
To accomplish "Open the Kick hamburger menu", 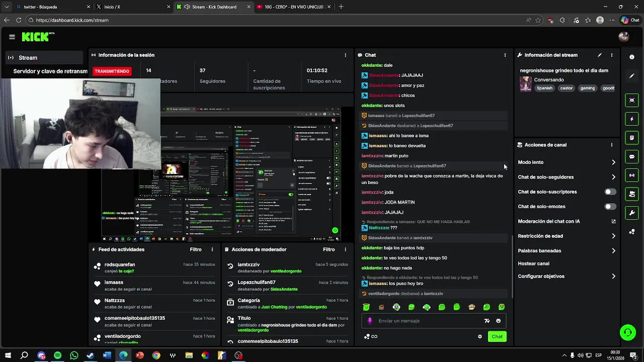I will click(x=12, y=37).
